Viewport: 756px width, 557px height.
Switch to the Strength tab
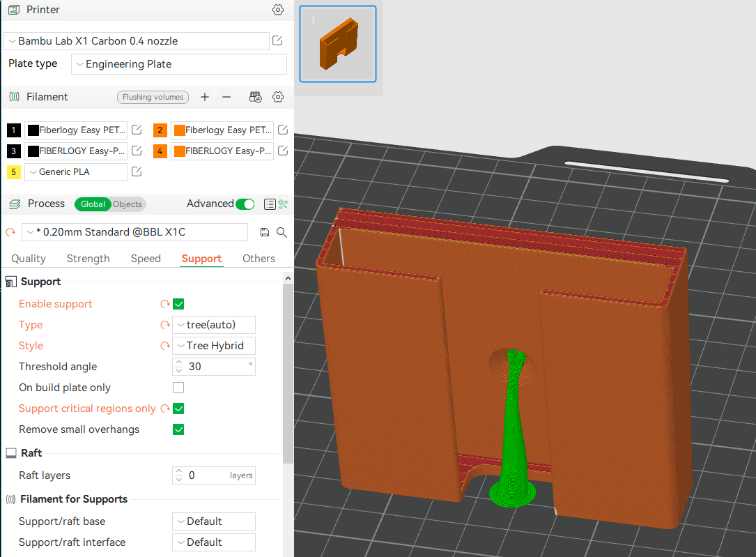(x=88, y=259)
